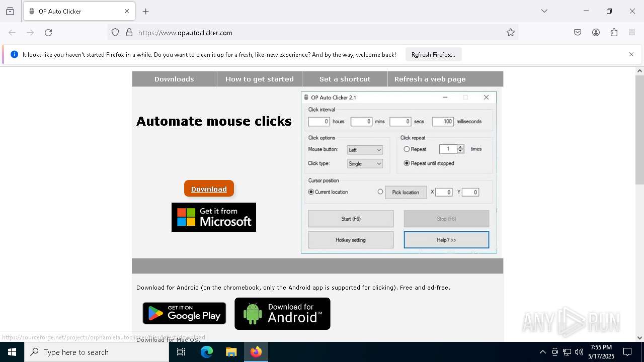Click Get it from Microsoft badge
Image resolution: width=644 pixels, height=362 pixels.
coord(214,217)
